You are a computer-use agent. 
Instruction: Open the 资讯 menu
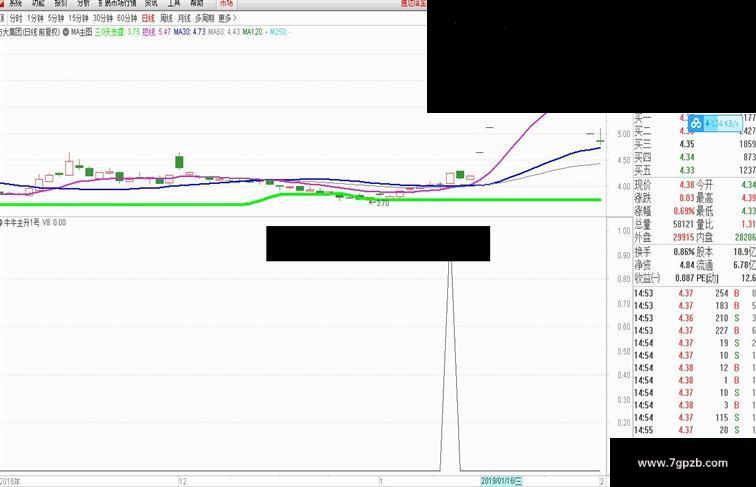point(151,3)
